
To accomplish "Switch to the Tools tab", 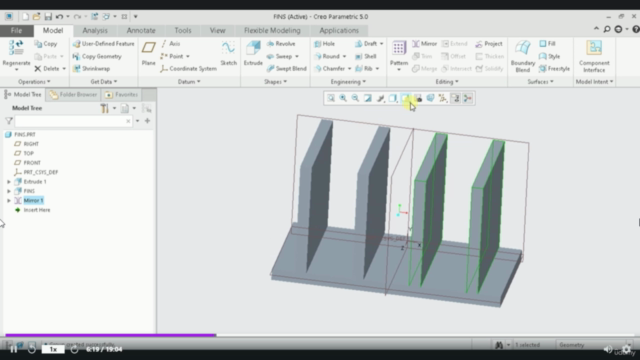I will [182, 31].
